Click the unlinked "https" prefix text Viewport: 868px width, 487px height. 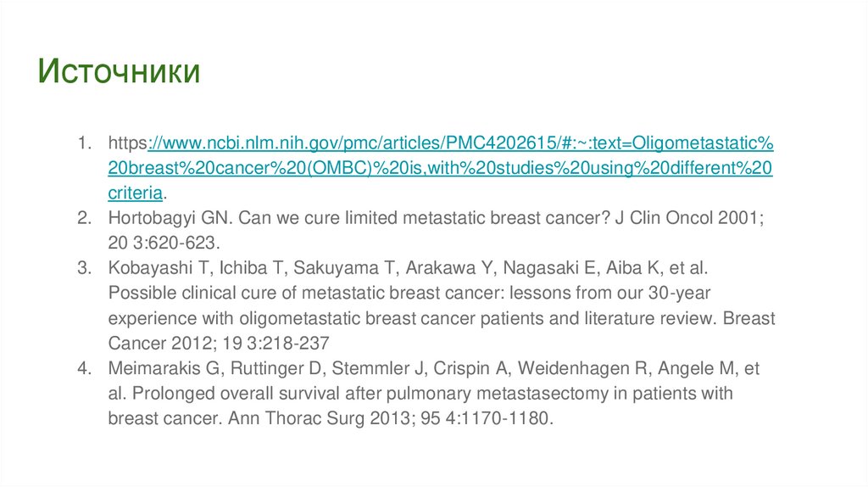click(x=128, y=141)
